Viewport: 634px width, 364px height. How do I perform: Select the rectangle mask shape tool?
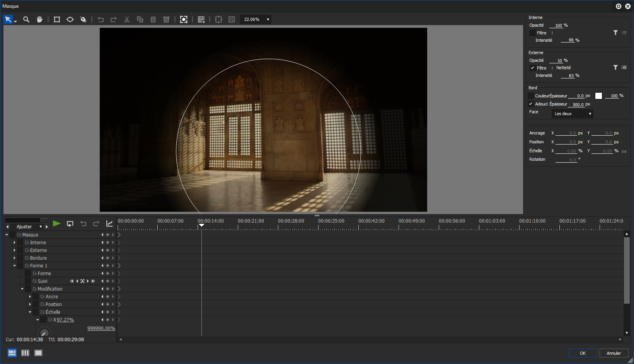[57, 19]
